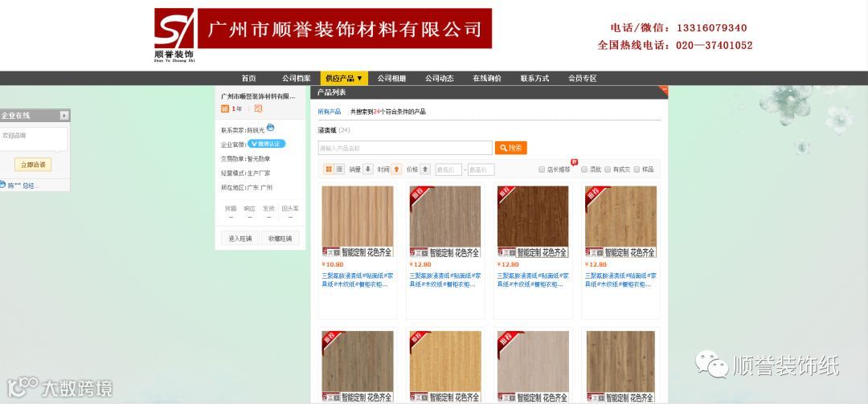This screenshot has height=404, width=868.
Task: Click the 全国热线电话 020—37401052 text
Action: coord(675,46)
